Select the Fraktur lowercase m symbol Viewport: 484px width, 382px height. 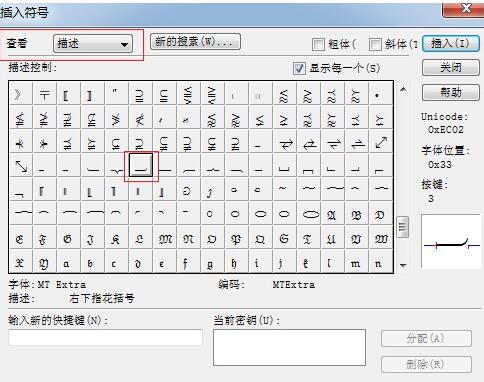point(356,262)
